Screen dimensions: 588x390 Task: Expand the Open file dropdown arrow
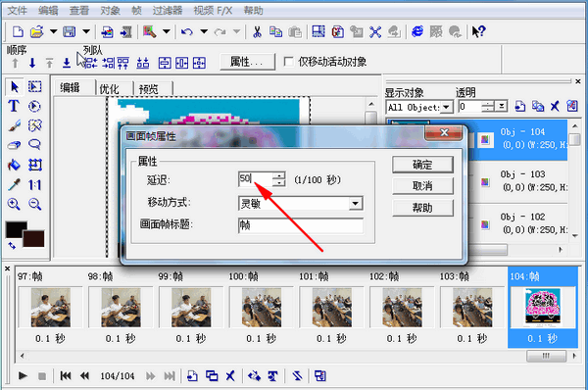point(54,31)
